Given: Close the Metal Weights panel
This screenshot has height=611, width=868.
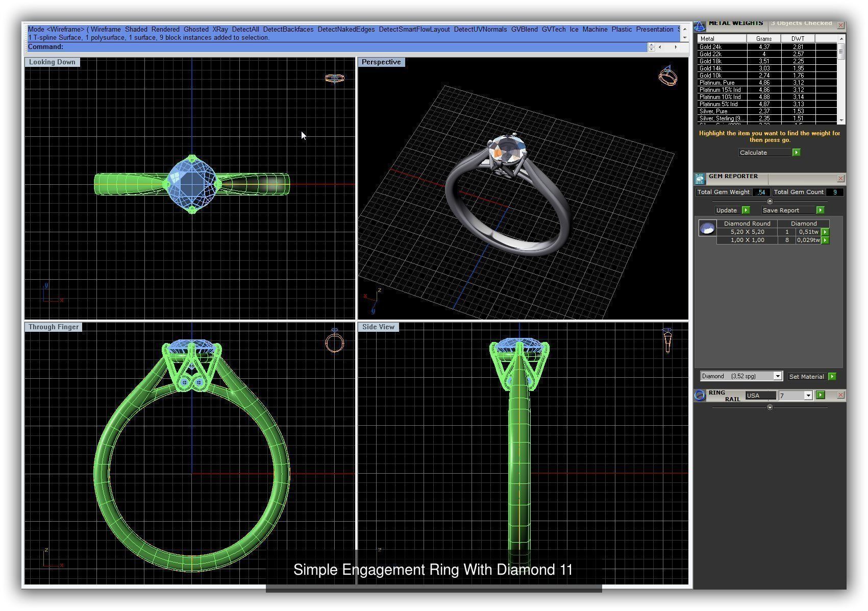Looking at the screenshot, I should tap(841, 25).
